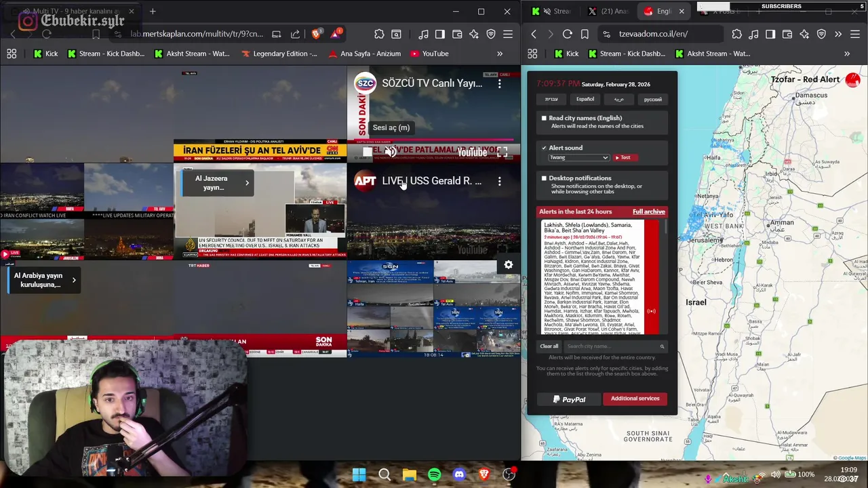Click Brave Rewards triangle icon in address bar
The width and height of the screenshot is (868, 488).
click(335, 34)
